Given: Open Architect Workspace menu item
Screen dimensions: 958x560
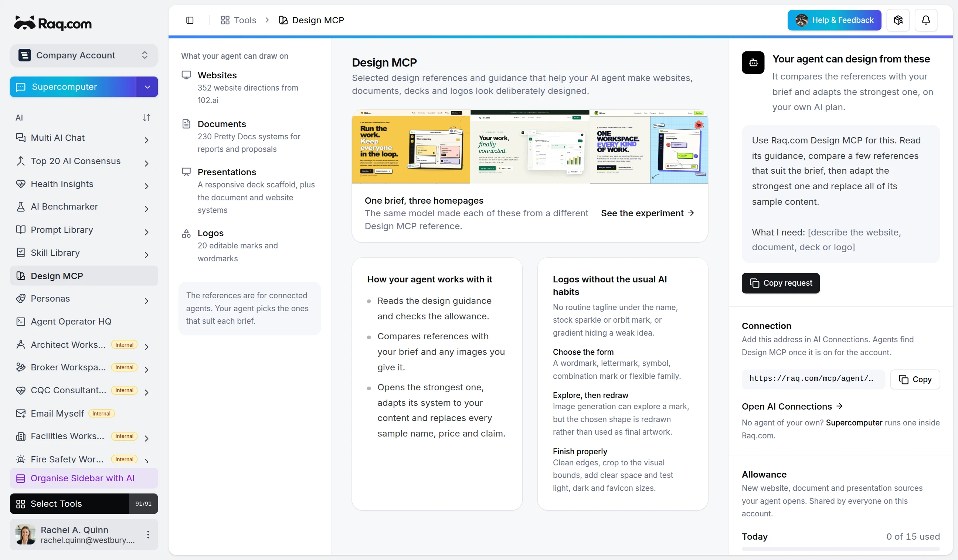Looking at the screenshot, I should coord(84,345).
